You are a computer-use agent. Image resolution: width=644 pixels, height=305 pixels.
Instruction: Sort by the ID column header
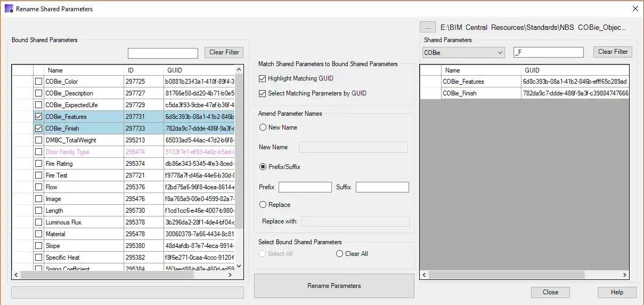tap(143, 70)
